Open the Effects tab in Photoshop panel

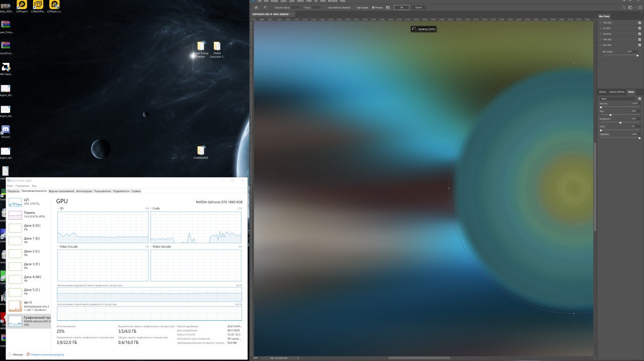click(603, 92)
